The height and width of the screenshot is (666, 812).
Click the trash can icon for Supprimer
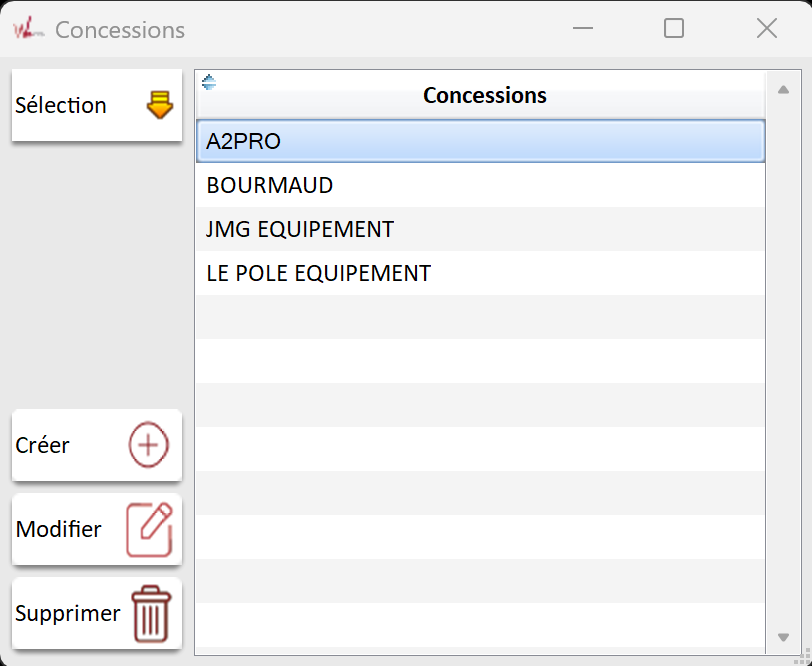click(x=151, y=614)
